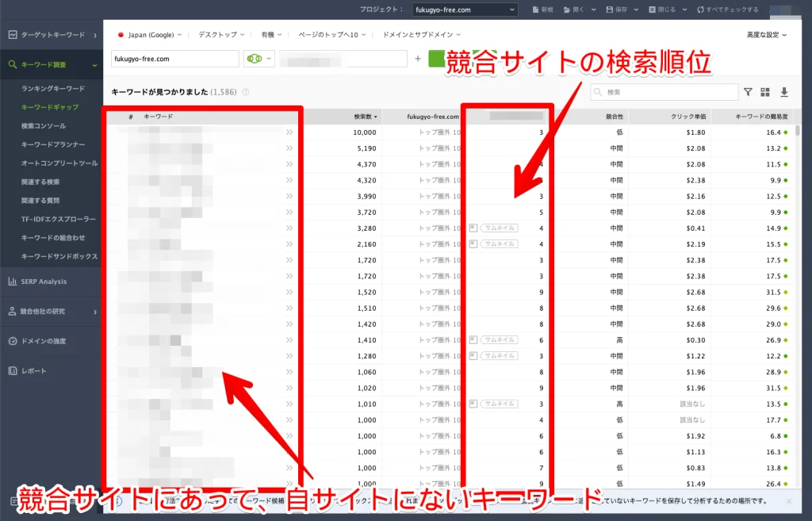Expand keyword details in the 10,000 searches row
Viewport: 812px width, 521px height.
(289, 132)
